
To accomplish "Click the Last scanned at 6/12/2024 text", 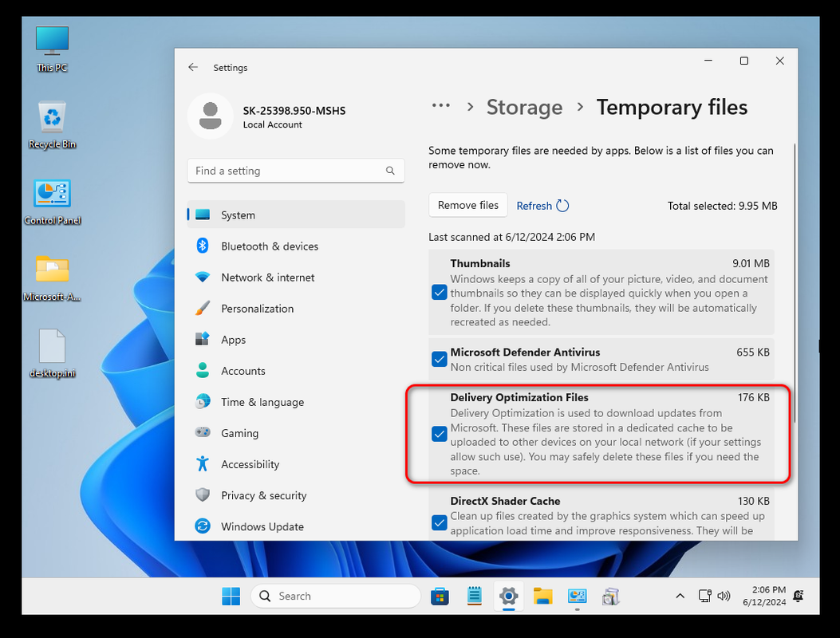I will [x=511, y=237].
